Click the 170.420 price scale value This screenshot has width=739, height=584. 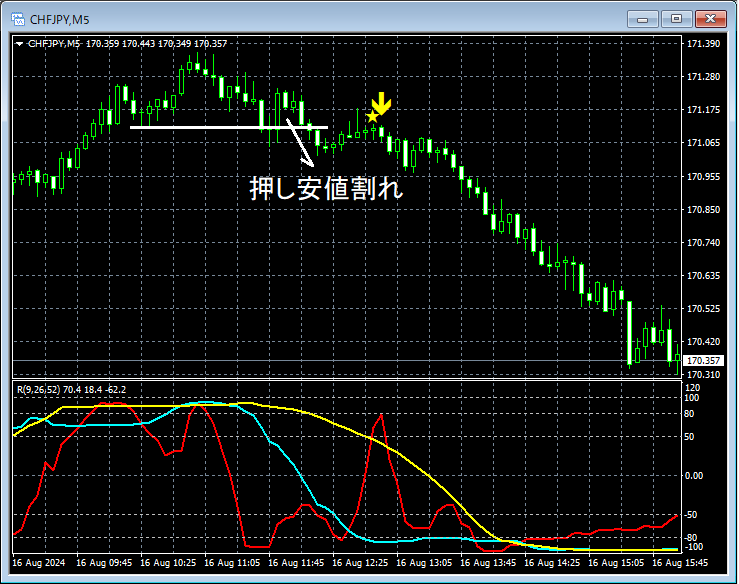click(x=704, y=342)
